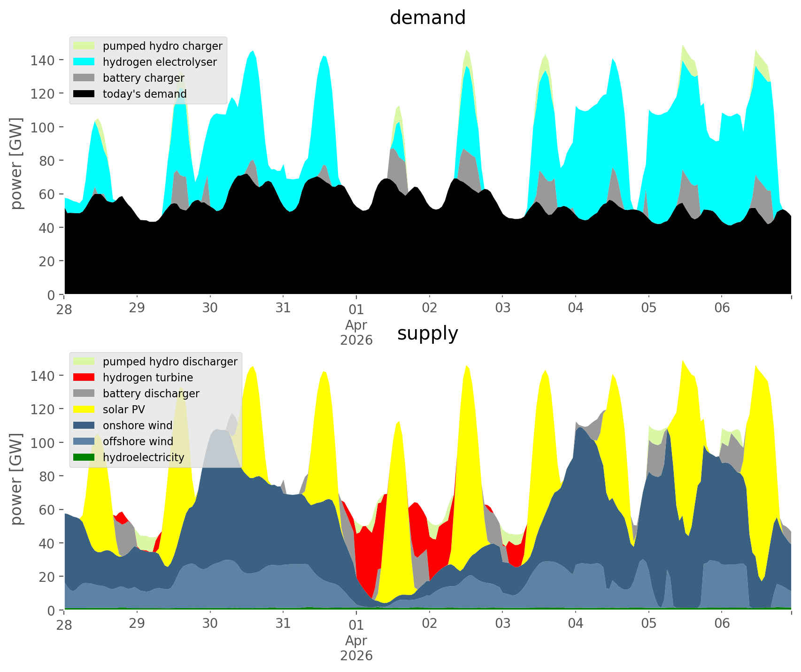Click the Apr 2026 label under the demand chart

click(356, 332)
